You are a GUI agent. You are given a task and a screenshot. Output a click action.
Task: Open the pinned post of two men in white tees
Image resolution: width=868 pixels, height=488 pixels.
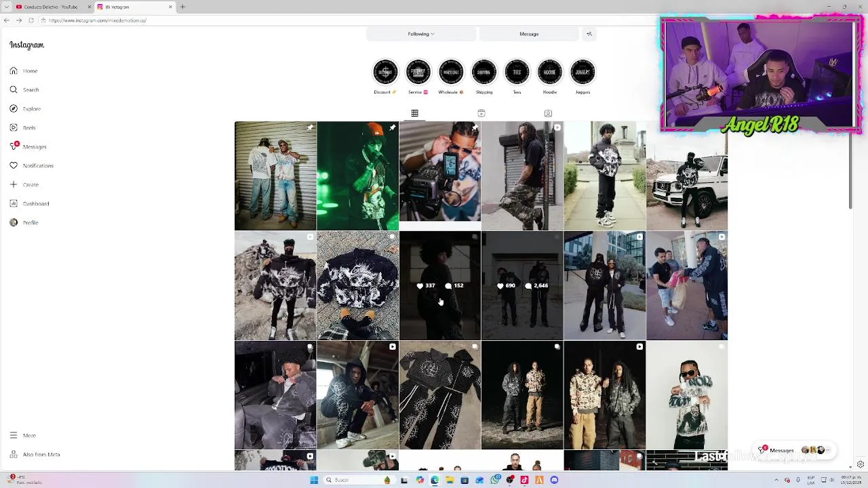pos(275,176)
